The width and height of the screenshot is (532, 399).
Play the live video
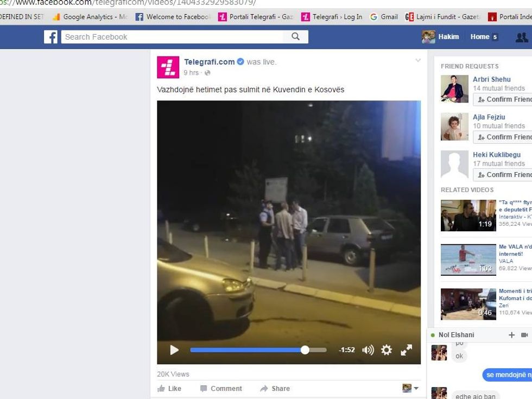click(x=174, y=350)
